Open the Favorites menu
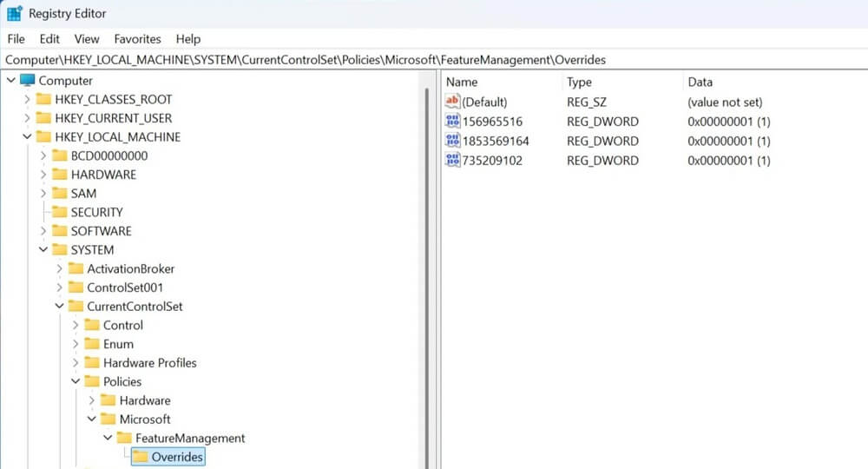Screen dimensions: 868x469 [x=137, y=39]
